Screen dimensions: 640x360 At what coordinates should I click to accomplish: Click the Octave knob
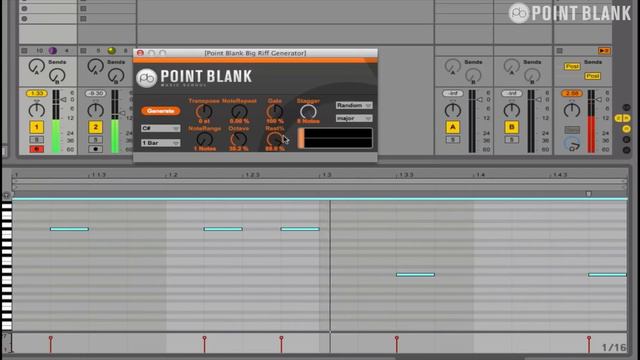click(x=239, y=139)
